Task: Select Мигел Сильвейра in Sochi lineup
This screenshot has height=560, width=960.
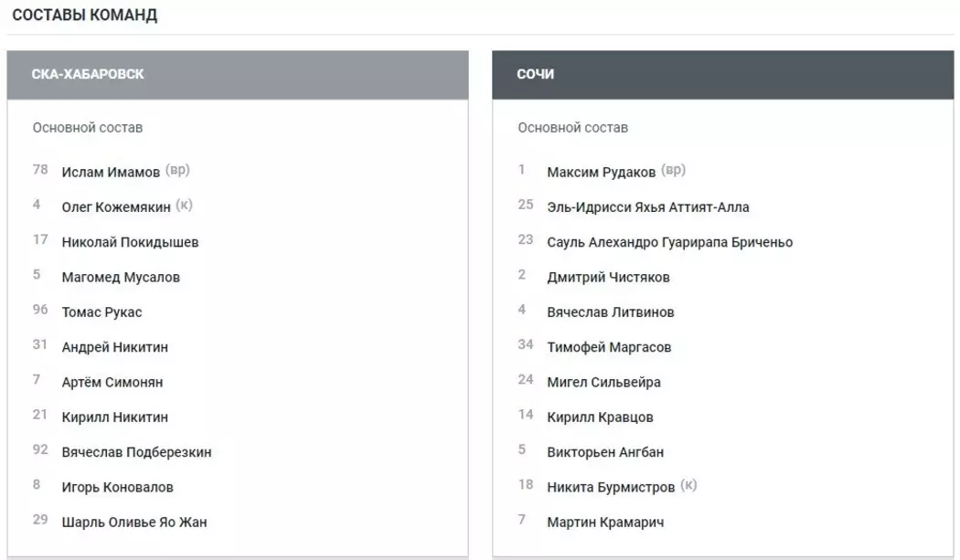Action: pyautogui.click(x=603, y=383)
